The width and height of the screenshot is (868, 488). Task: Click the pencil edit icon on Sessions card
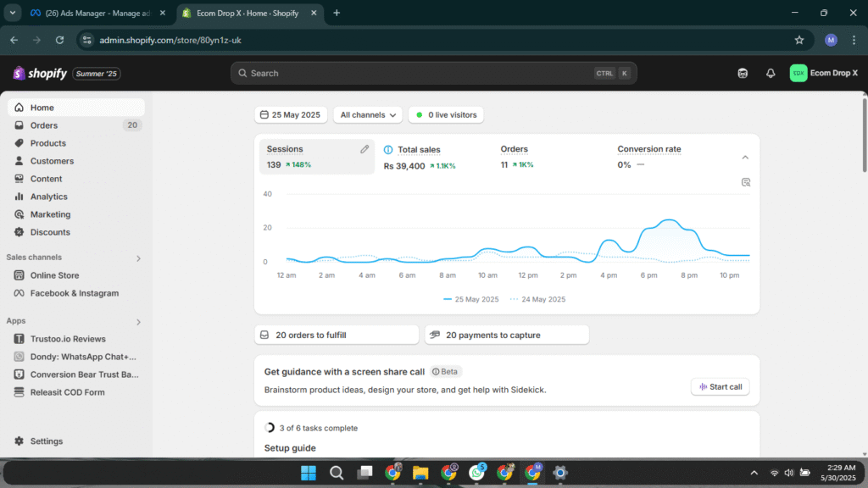(x=364, y=149)
